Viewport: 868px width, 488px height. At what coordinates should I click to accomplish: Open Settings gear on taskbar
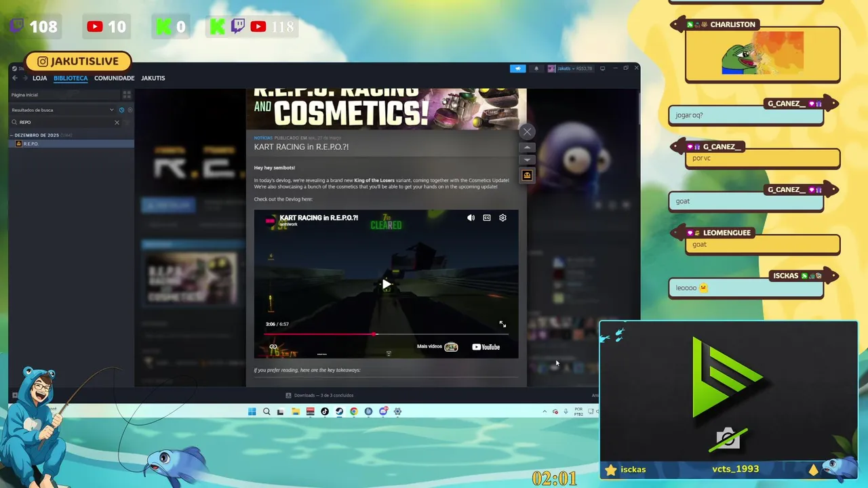398,411
